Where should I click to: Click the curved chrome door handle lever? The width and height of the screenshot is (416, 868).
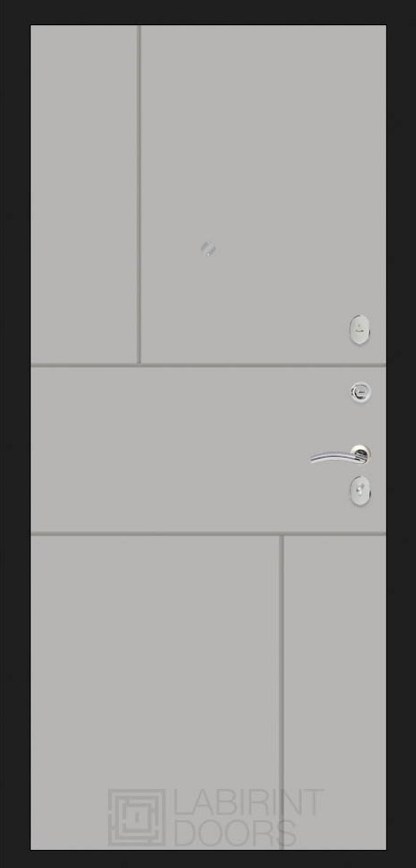(336, 457)
